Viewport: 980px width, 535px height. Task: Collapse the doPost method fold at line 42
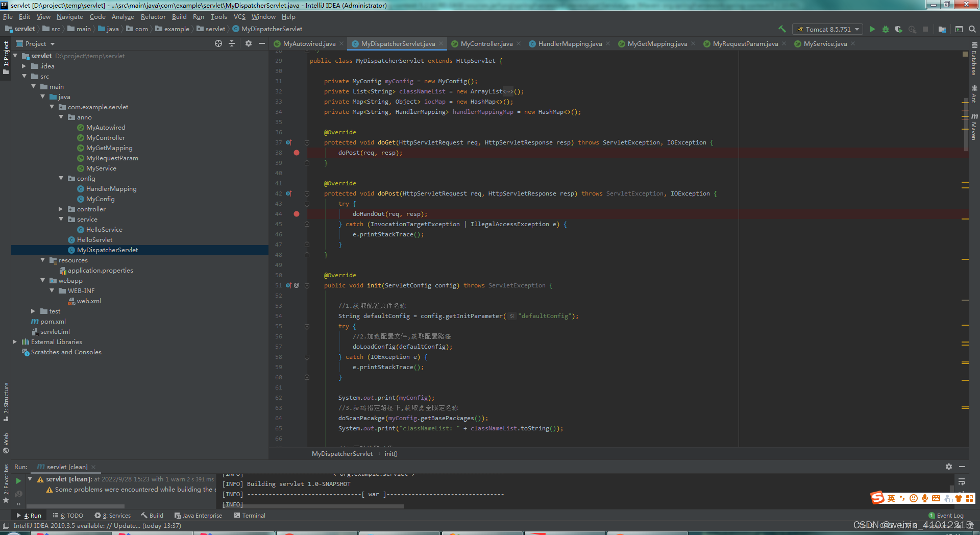307,193
